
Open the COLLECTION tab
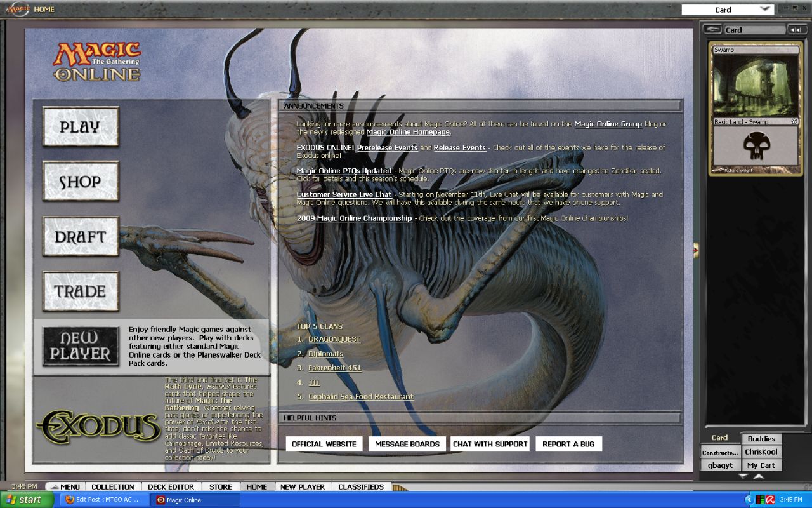[x=113, y=487]
